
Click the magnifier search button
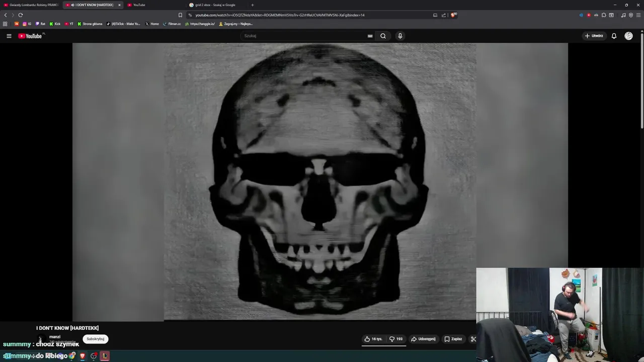click(x=383, y=36)
